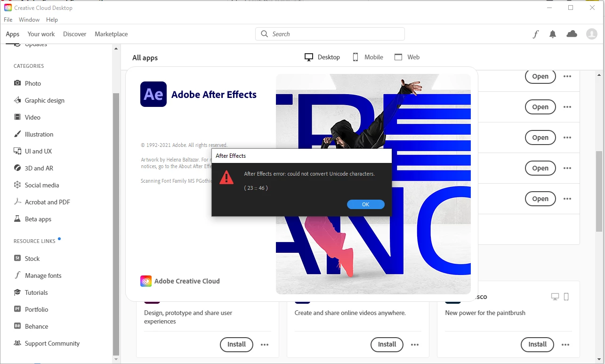
Task: Click the mobile device icon on paintbrush card
Action: coord(566,297)
